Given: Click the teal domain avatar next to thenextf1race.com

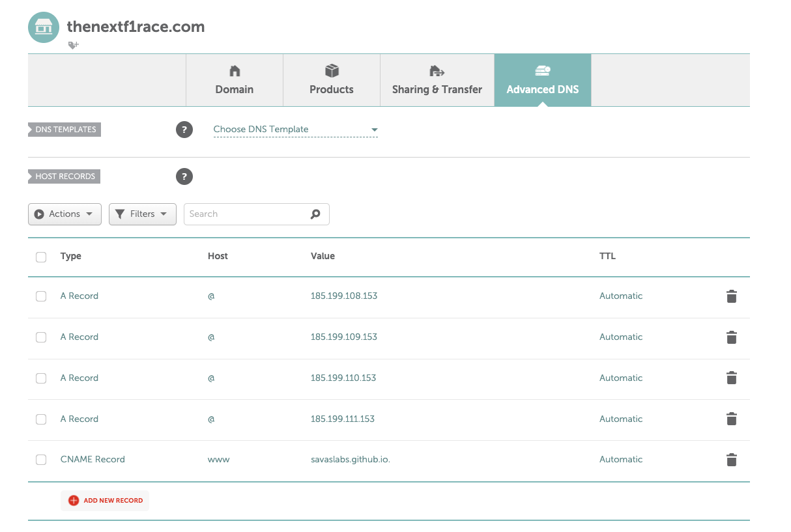Looking at the screenshot, I should [x=43, y=27].
